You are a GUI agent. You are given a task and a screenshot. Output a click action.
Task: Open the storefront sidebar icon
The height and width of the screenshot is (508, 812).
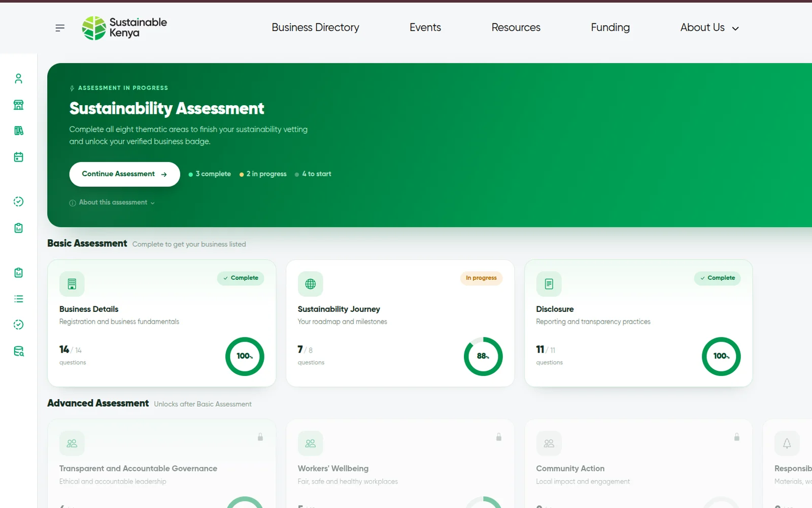pos(19,105)
